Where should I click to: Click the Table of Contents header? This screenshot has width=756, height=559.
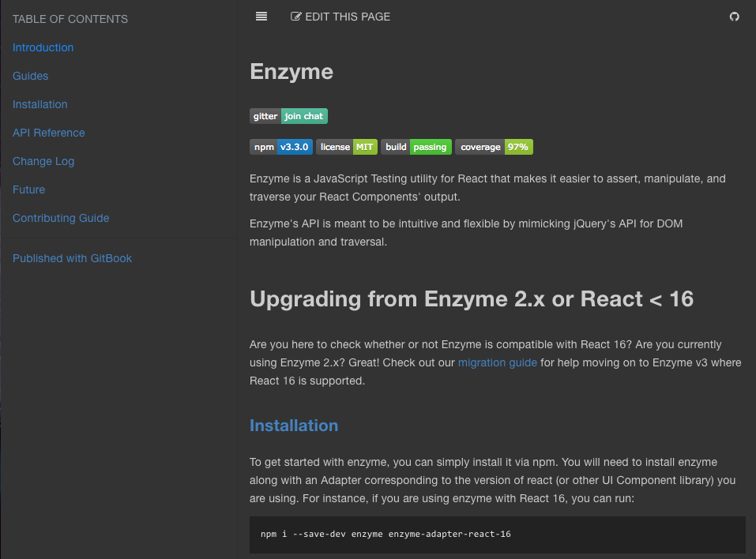70,19
